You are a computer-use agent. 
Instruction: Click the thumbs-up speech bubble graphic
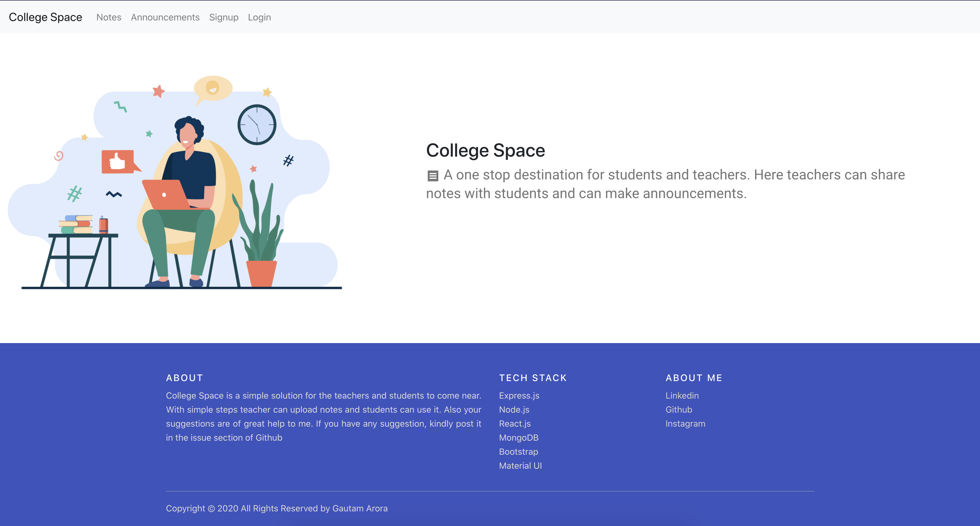coord(118,162)
